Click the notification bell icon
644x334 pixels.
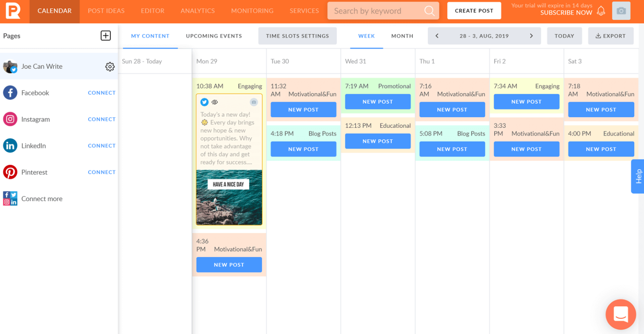601,11
